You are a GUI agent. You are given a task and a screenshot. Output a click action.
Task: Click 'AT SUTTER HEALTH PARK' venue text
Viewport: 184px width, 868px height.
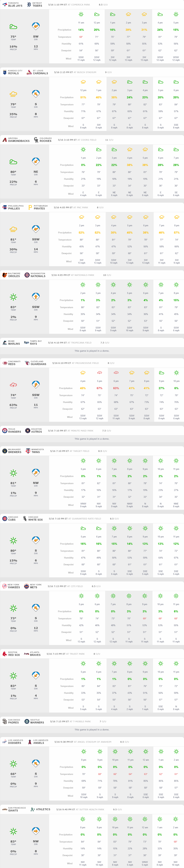click(x=90, y=809)
